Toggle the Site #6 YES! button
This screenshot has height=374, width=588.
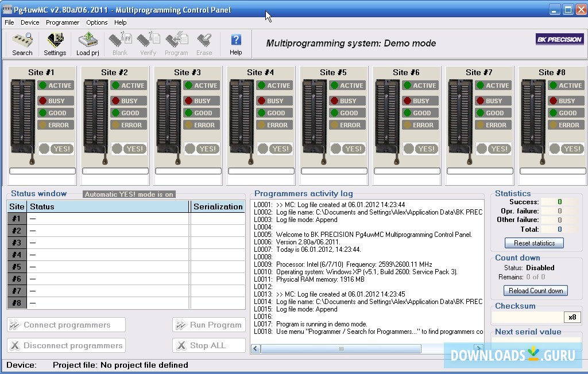point(426,149)
